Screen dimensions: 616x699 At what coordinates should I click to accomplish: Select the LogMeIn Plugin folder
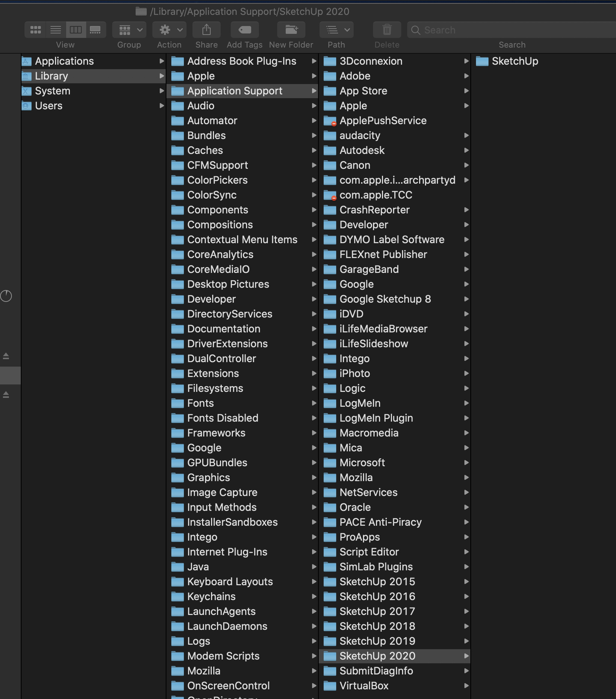click(x=395, y=418)
